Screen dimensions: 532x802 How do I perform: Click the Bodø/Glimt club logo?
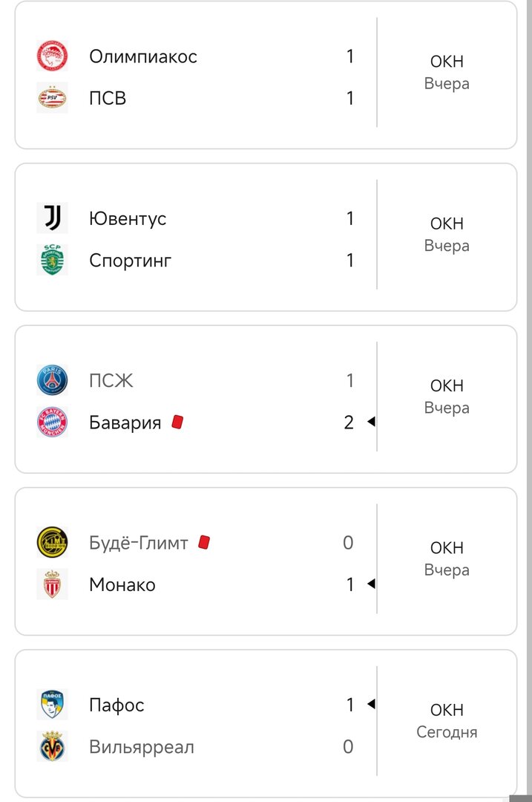[x=52, y=543]
